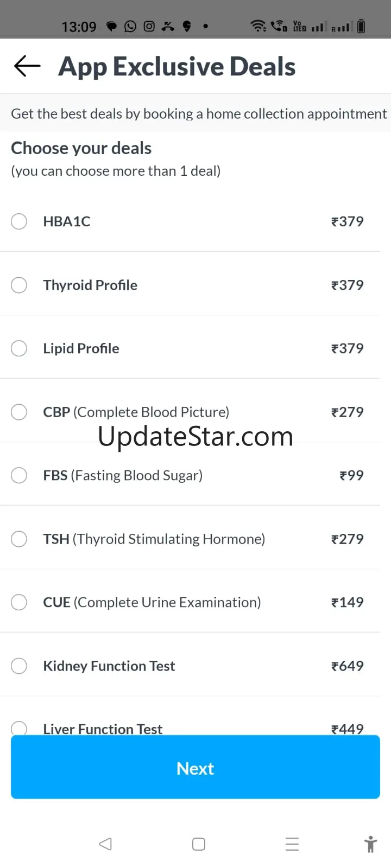Viewport: 391px width, 868px height.
Task: Tap the Wi-Fi status icon
Action: 258,26
